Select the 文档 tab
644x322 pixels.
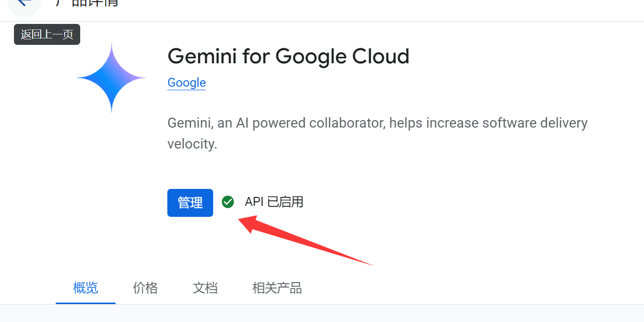pos(205,288)
